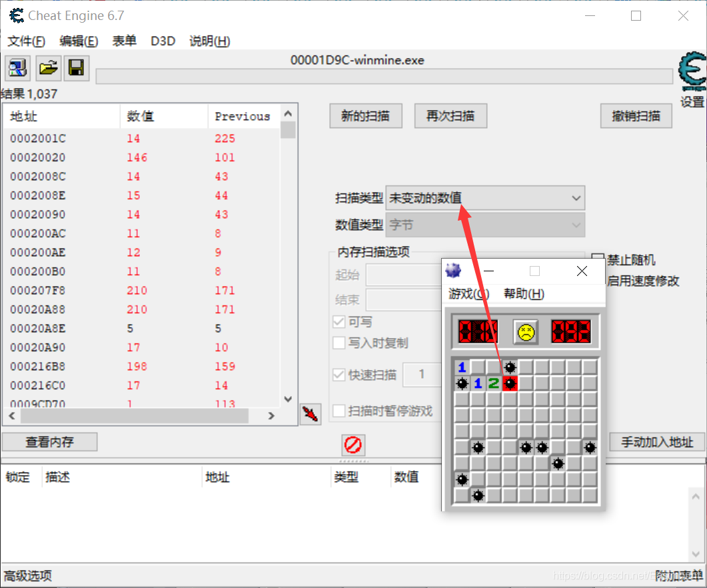Click the 地址 column header in results

[x=62, y=117]
